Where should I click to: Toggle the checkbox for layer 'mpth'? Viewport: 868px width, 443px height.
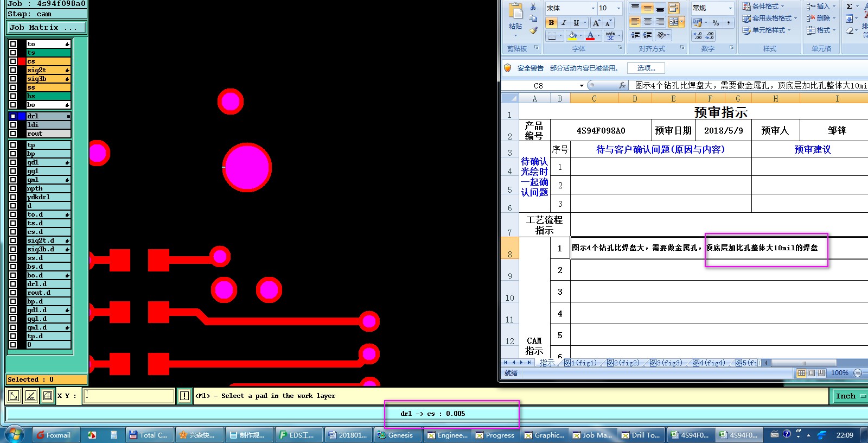coord(13,188)
